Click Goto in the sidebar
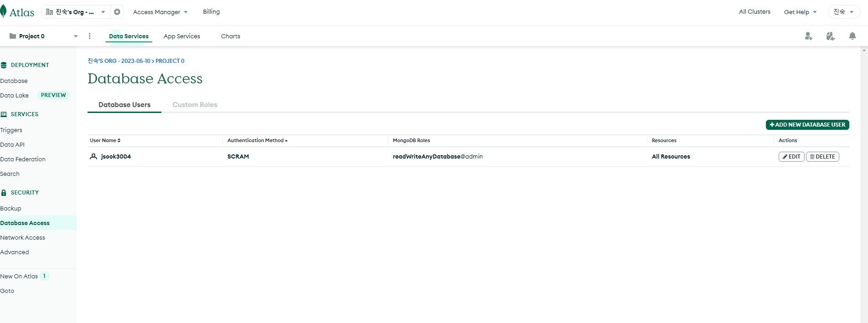Screen dimensions: 868x323 [7, 291]
